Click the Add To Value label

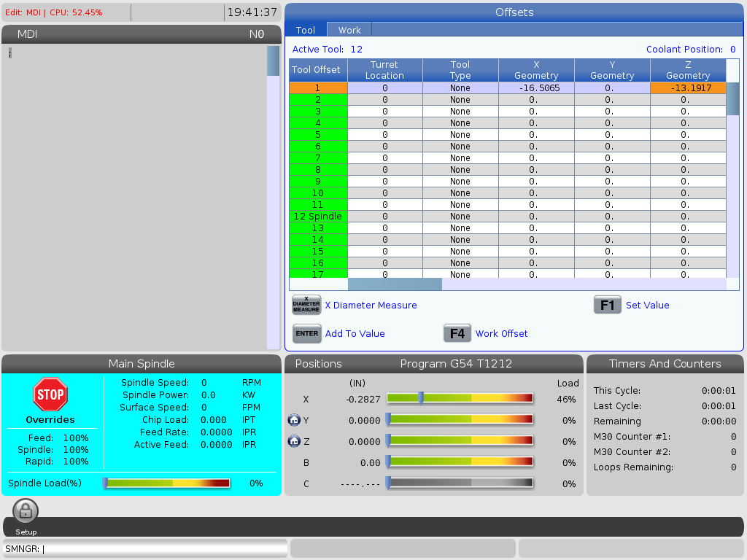[x=355, y=334]
